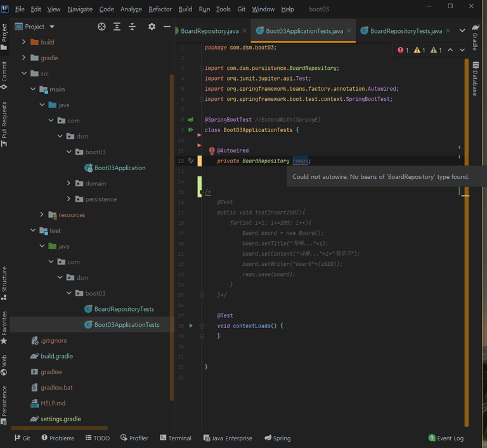The height and width of the screenshot is (448, 487).
Task: Open the Navigate menu
Action: click(x=80, y=10)
